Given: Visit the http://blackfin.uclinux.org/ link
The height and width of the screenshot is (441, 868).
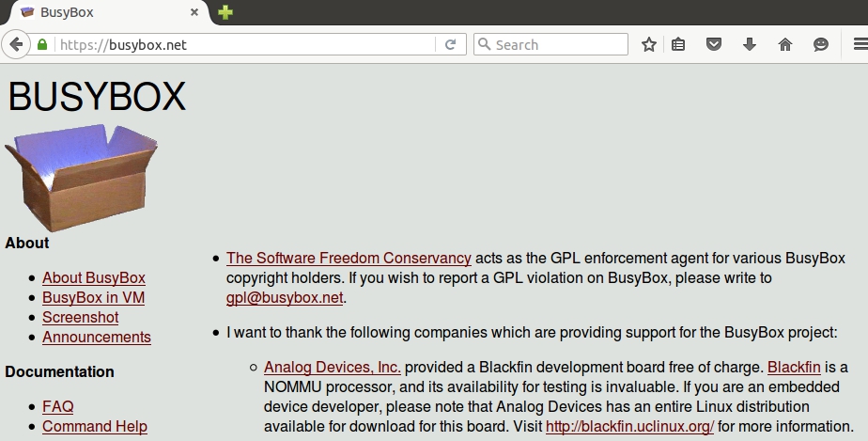Looking at the screenshot, I should pos(630,427).
